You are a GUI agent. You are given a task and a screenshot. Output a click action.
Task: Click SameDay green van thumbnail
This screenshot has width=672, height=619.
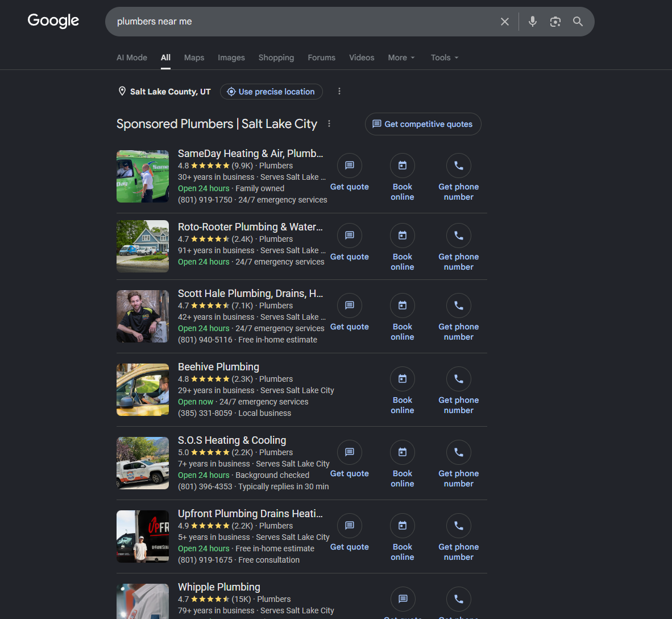pyautogui.click(x=143, y=176)
